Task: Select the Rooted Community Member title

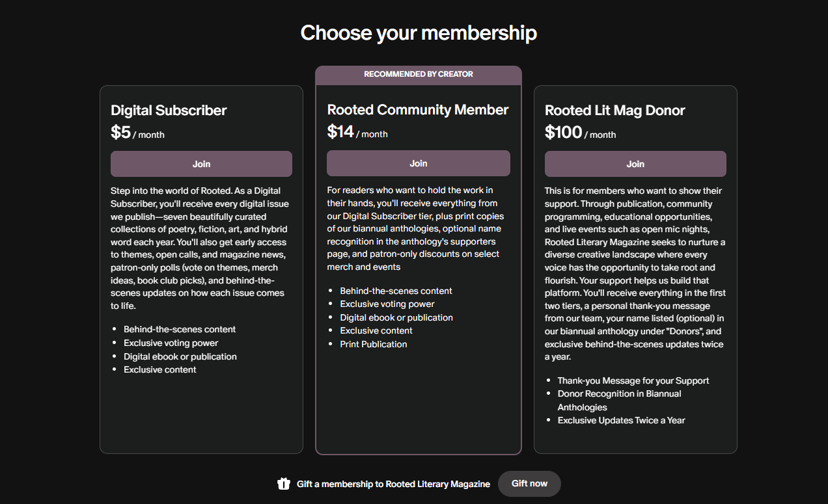Action: click(417, 110)
